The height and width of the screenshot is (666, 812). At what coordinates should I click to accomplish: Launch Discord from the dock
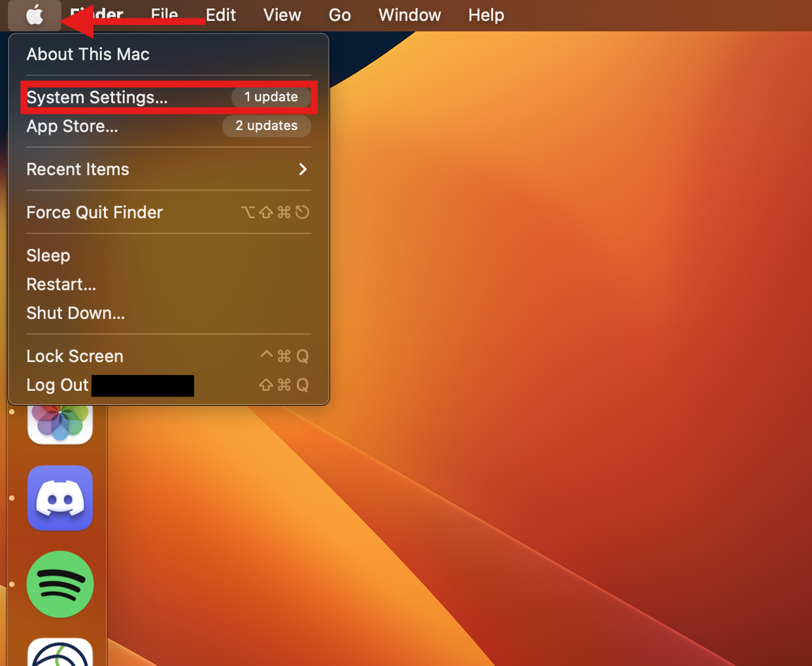59,498
